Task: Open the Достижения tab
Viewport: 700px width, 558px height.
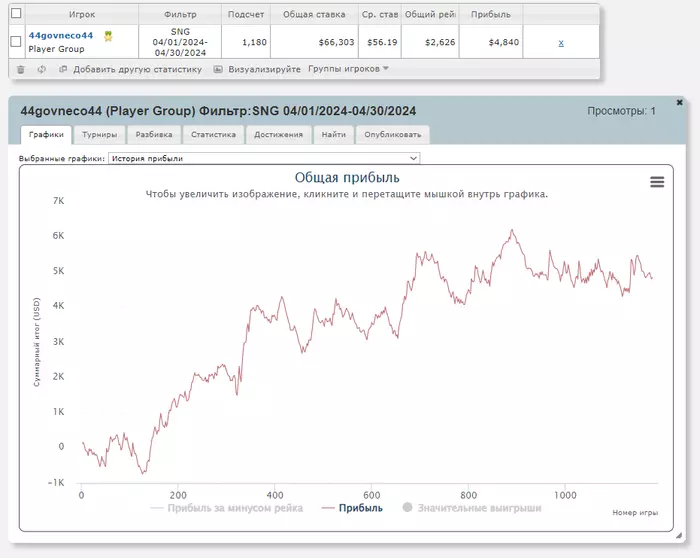Action: point(279,134)
